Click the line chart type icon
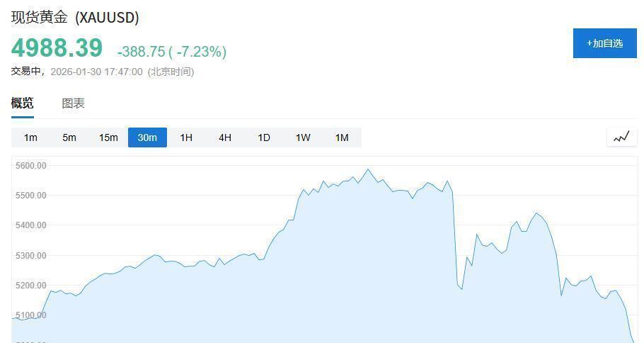 (x=621, y=137)
